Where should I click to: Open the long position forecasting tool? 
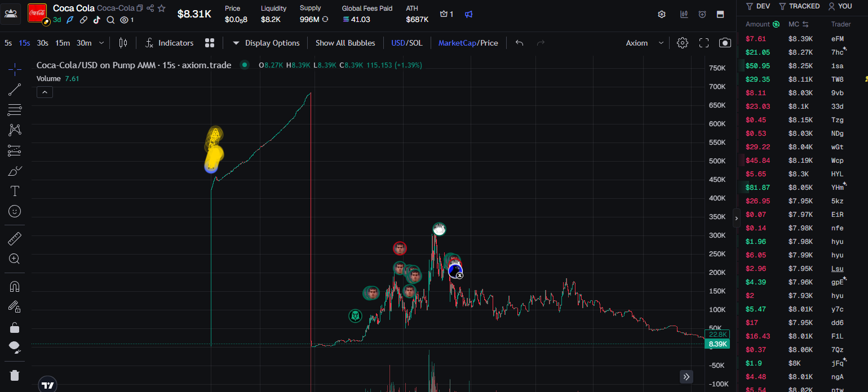click(x=15, y=150)
